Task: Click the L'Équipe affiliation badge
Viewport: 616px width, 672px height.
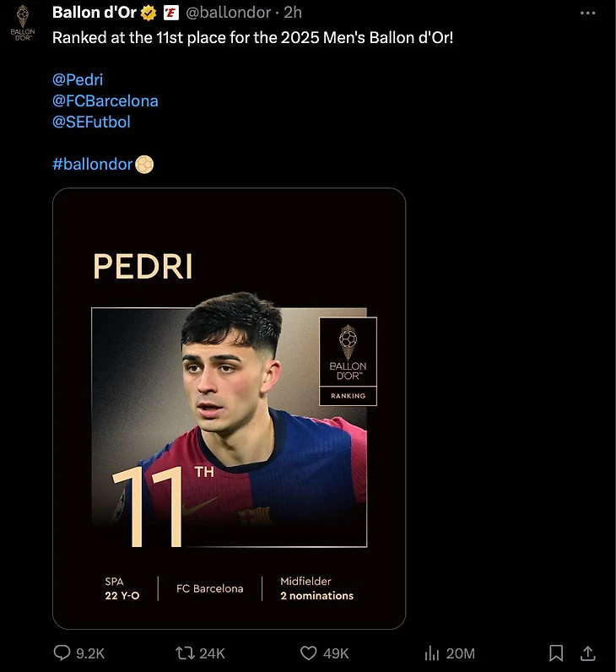Action: pyautogui.click(x=171, y=13)
